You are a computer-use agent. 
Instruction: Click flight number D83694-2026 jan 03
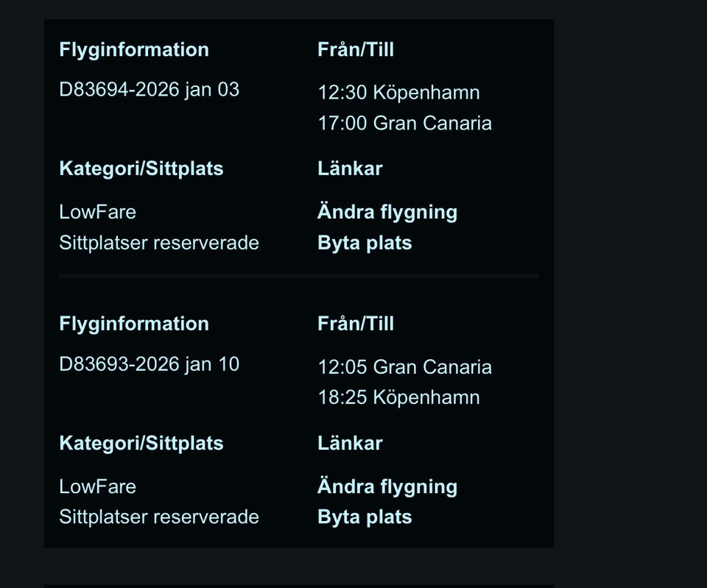click(x=149, y=90)
